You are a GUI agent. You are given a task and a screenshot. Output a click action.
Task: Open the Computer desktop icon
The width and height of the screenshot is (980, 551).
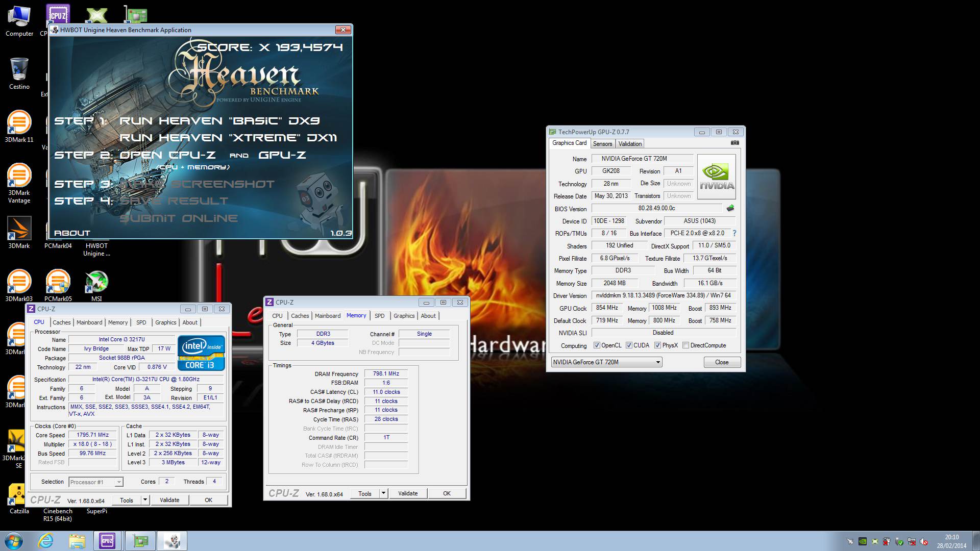coord(19,21)
